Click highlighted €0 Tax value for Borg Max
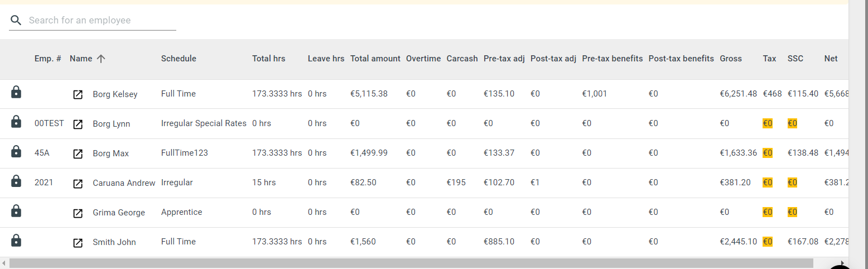Viewport: 868px width, 269px height. click(x=768, y=152)
